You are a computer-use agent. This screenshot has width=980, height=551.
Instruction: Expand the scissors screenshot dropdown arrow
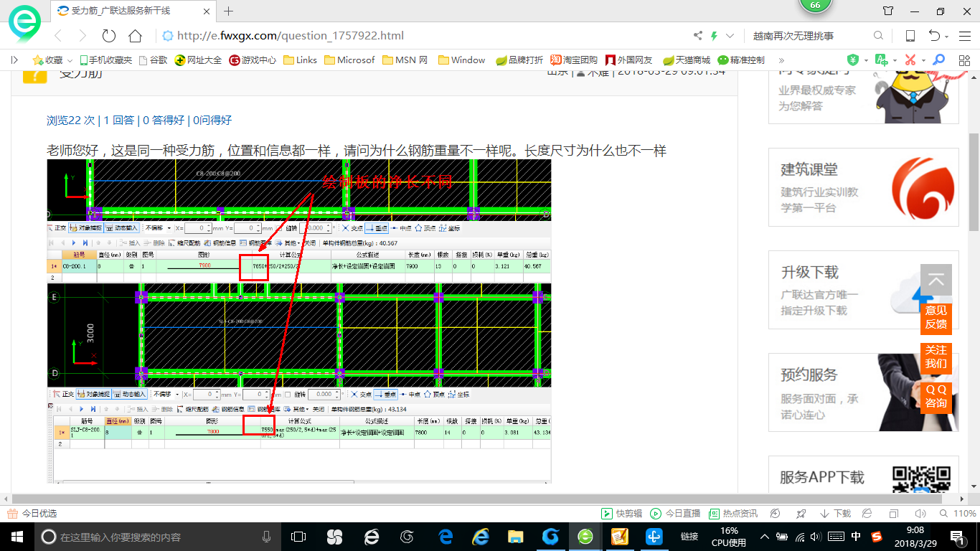pos(924,60)
